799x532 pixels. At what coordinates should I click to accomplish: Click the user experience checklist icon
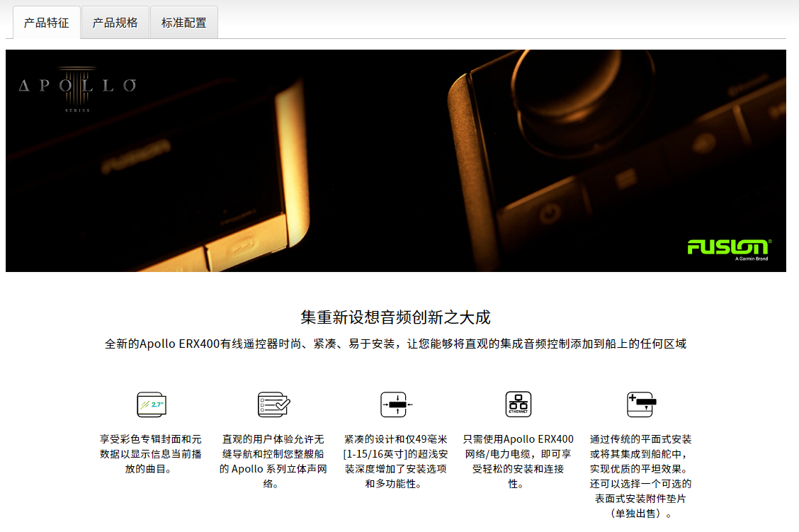(x=273, y=404)
